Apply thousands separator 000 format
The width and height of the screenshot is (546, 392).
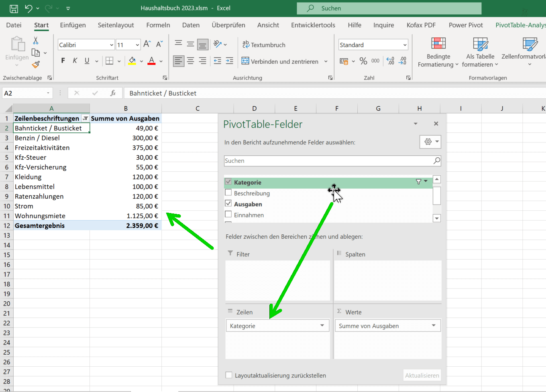(x=375, y=61)
